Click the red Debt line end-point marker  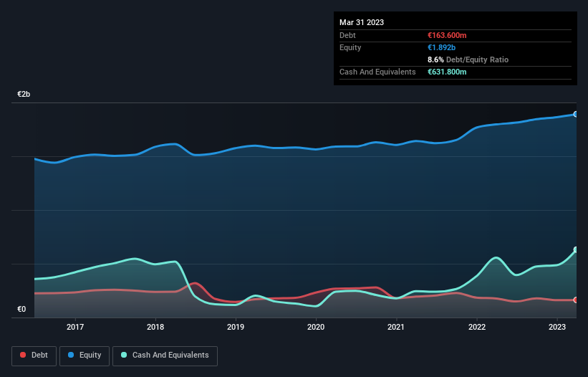[575, 300]
